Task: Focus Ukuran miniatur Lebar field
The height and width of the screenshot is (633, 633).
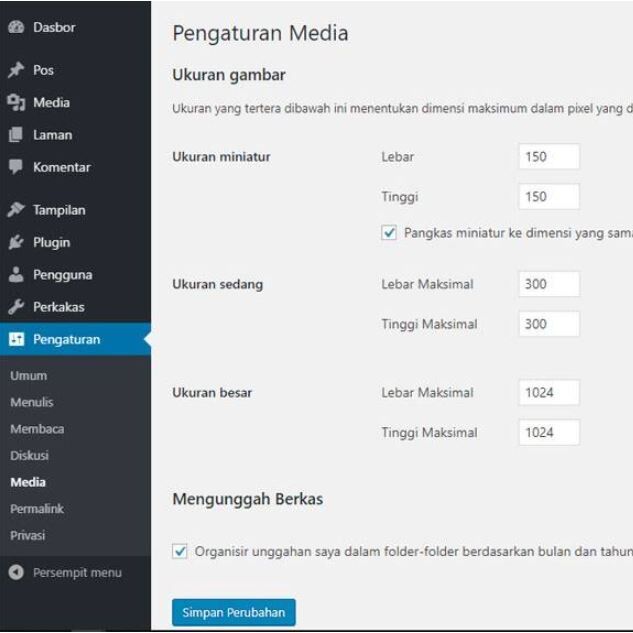Action: [x=549, y=157]
